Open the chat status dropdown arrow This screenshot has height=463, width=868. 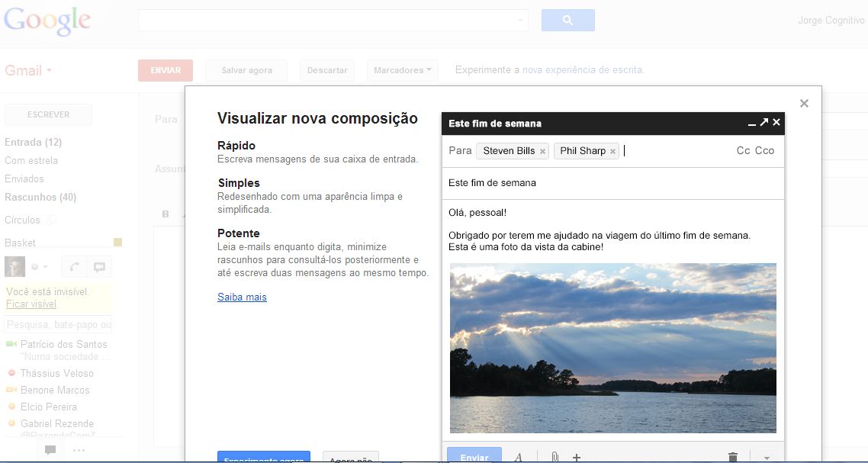pos(44,267)
